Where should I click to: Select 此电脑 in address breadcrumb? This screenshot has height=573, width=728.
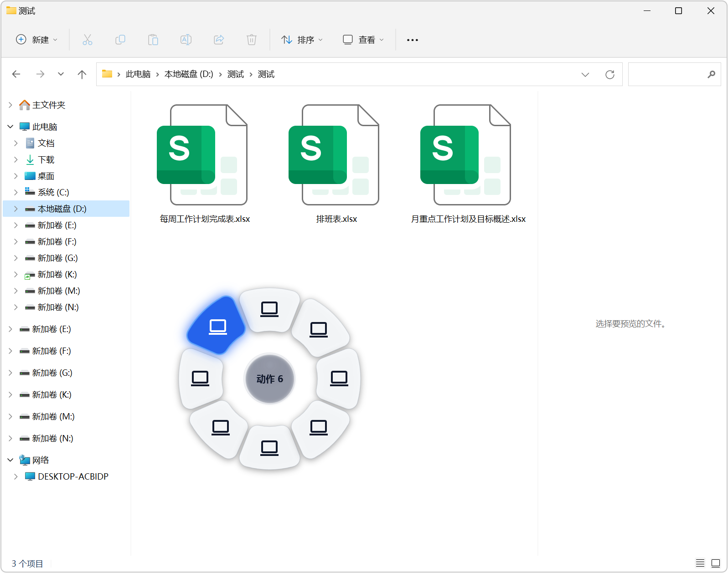pos(138,74)
